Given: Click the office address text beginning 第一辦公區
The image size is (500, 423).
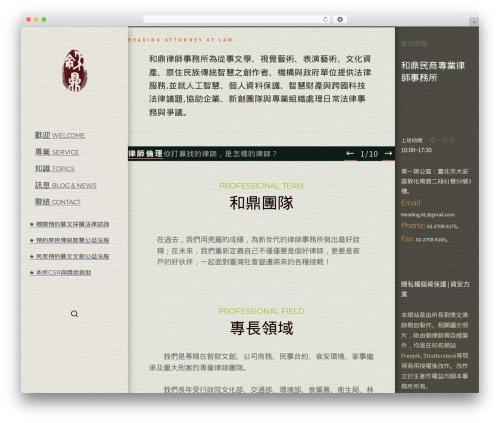Looking at the screenshot, I should [x=436, y=181].
